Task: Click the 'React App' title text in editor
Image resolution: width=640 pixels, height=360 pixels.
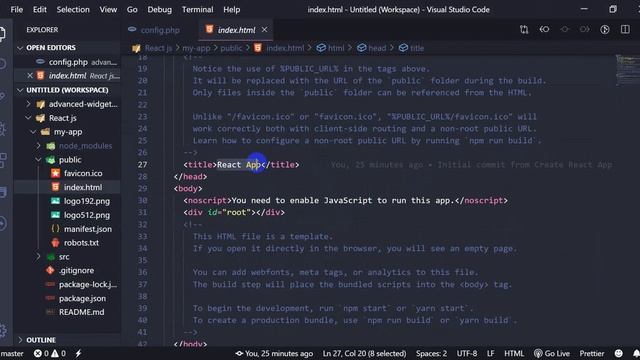Action: point(238,164)
